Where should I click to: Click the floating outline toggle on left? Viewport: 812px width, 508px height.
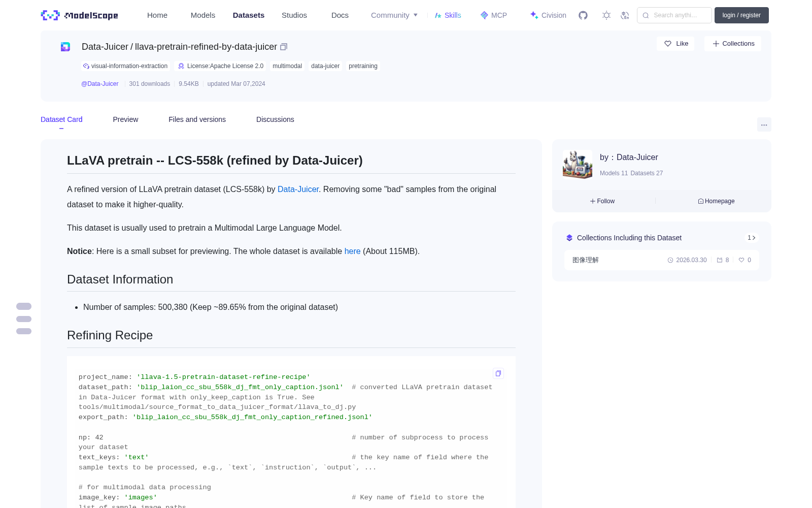coord(24,319)
